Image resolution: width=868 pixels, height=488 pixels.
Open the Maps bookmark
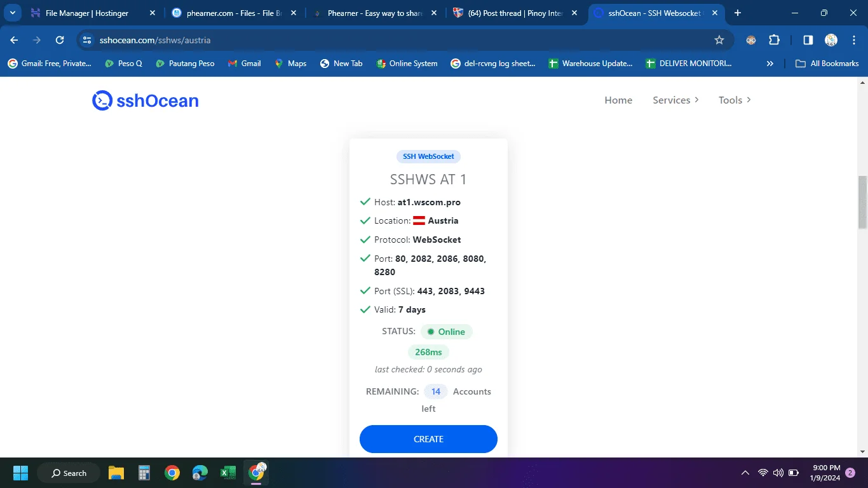tap(290, 64)
